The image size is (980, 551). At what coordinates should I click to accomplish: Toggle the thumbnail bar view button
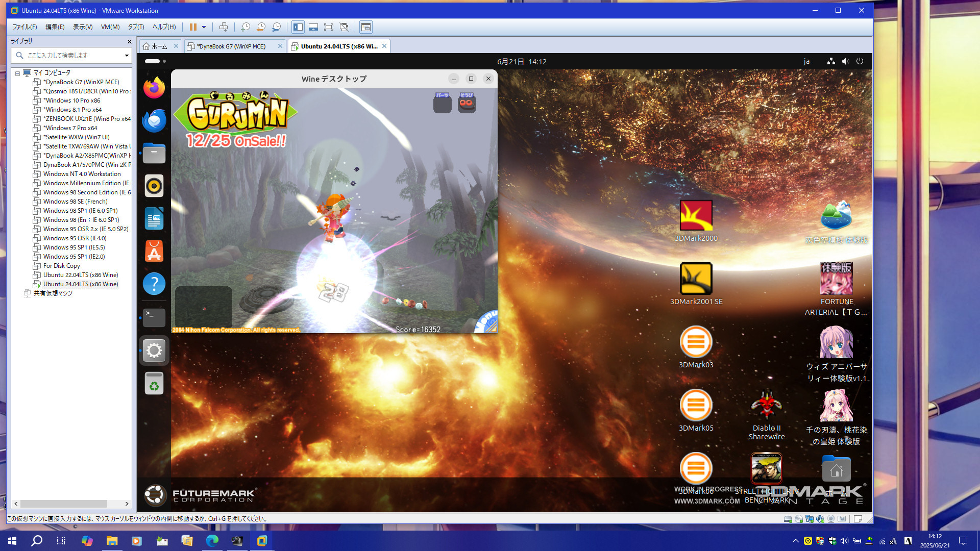pos(313,27)
